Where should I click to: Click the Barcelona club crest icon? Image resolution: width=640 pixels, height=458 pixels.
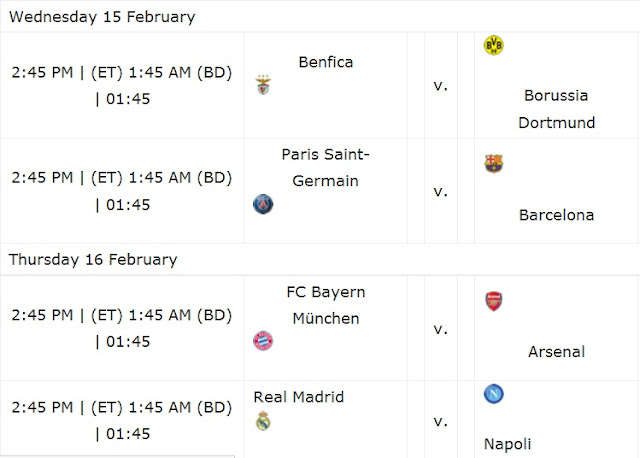(x=493, y=163)
